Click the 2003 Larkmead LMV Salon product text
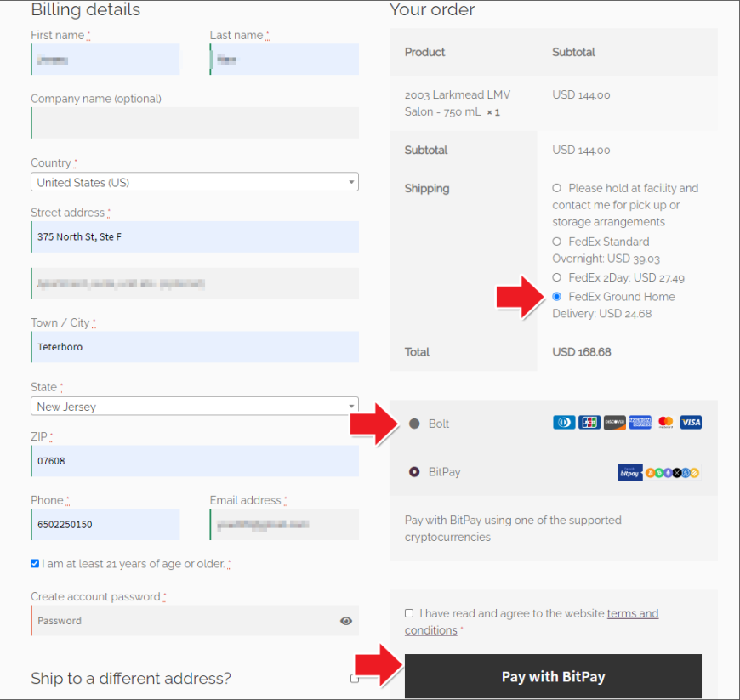Viewport: 740px width, 700px height. [457, 104]
